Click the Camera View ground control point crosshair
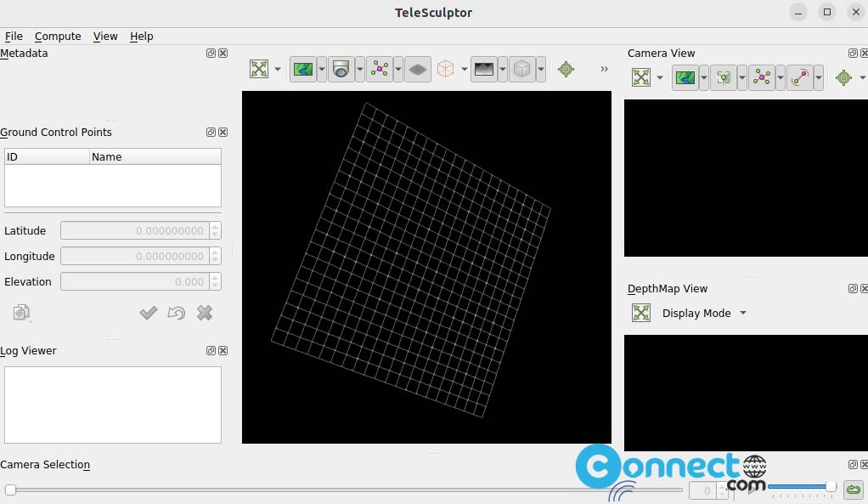The height and width of the screenshot is (504, 868). (x=843, y=77)
